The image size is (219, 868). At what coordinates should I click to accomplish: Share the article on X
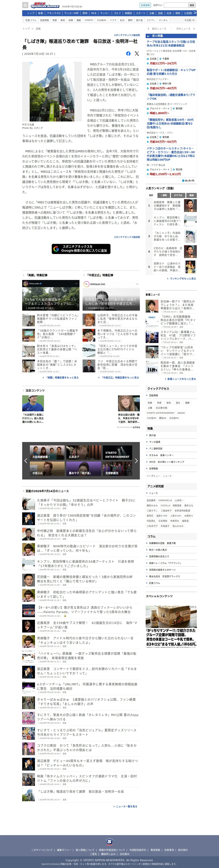click(137, 54)
